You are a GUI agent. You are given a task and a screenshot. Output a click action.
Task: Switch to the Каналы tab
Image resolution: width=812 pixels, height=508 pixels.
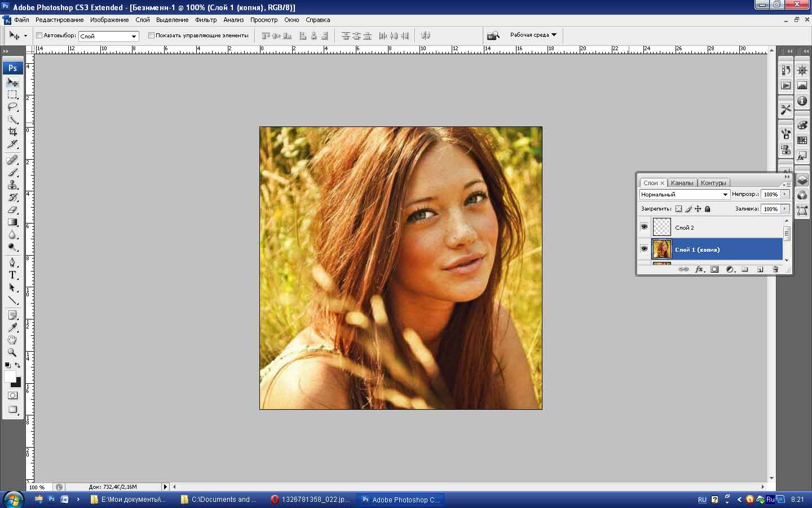(682, 183)
